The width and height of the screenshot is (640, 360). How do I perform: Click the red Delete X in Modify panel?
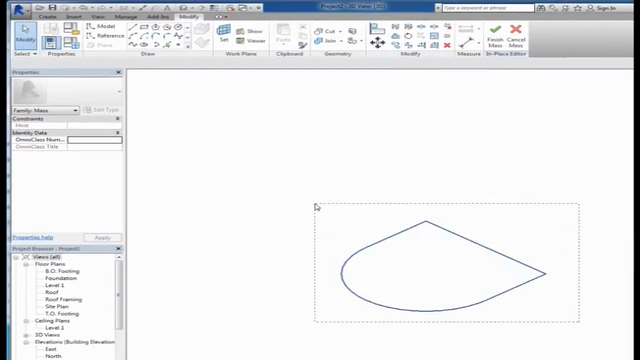447,45
